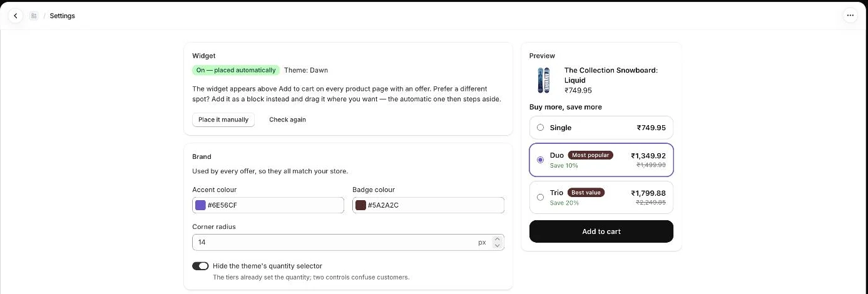Image resolution: width=868 pixels, height=294 pixels.
Task: Click the Preview panel heading
Action: tap(542, 56)
